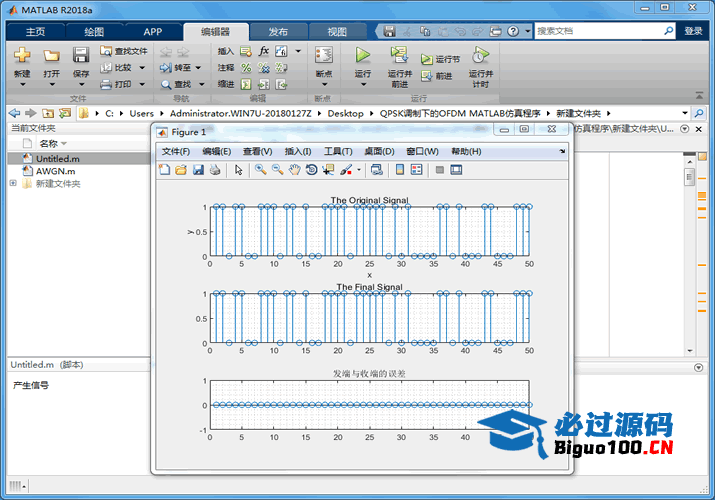The width and height of the screenshot is (715, 500).
Task: Click the Insert Colorbar icon
Action: coord(400,170)
